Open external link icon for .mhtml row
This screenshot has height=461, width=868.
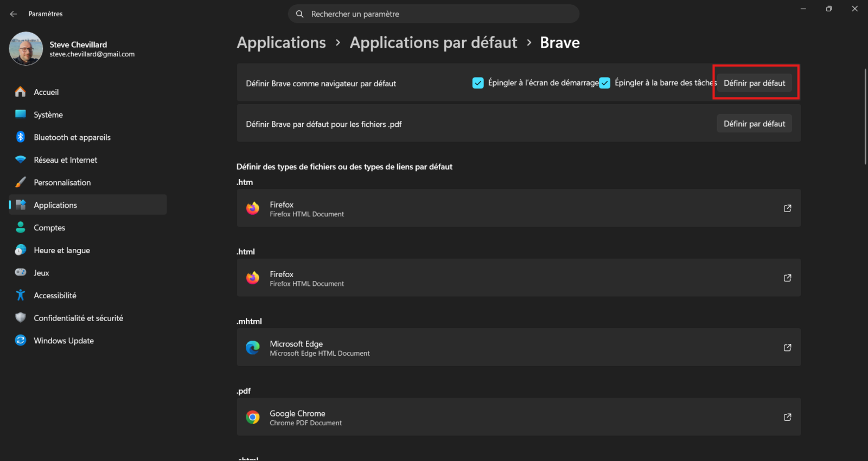coord(787,348)
